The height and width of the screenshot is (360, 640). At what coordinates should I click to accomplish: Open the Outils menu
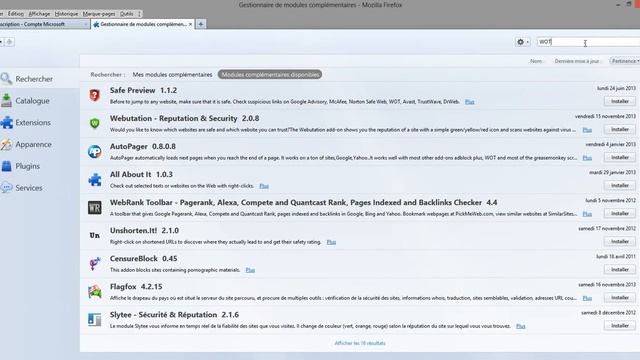(126, 14)
